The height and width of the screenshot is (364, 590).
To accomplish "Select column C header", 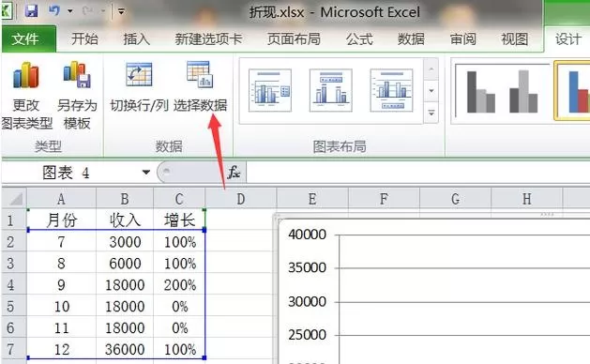I will (179, 198).
